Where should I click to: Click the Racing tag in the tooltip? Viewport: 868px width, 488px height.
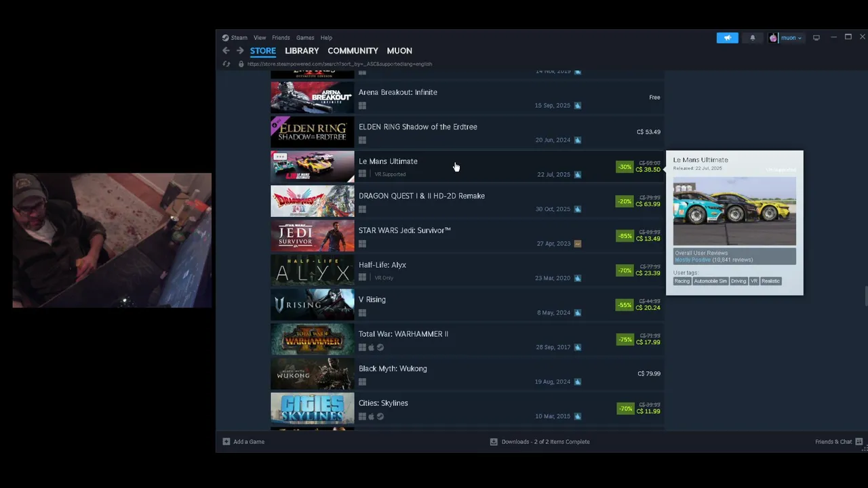(x=682, y=281)
